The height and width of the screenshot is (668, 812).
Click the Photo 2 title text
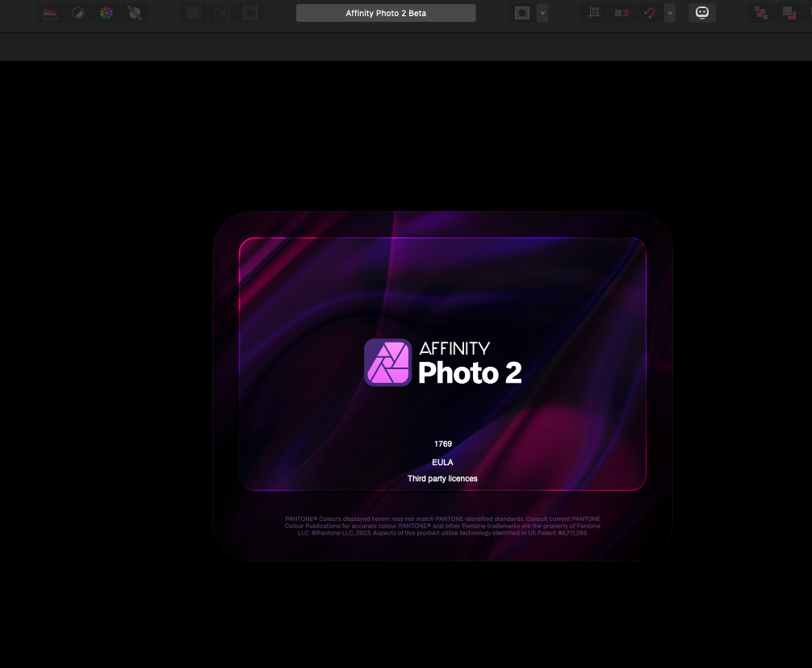click(470, 372)
